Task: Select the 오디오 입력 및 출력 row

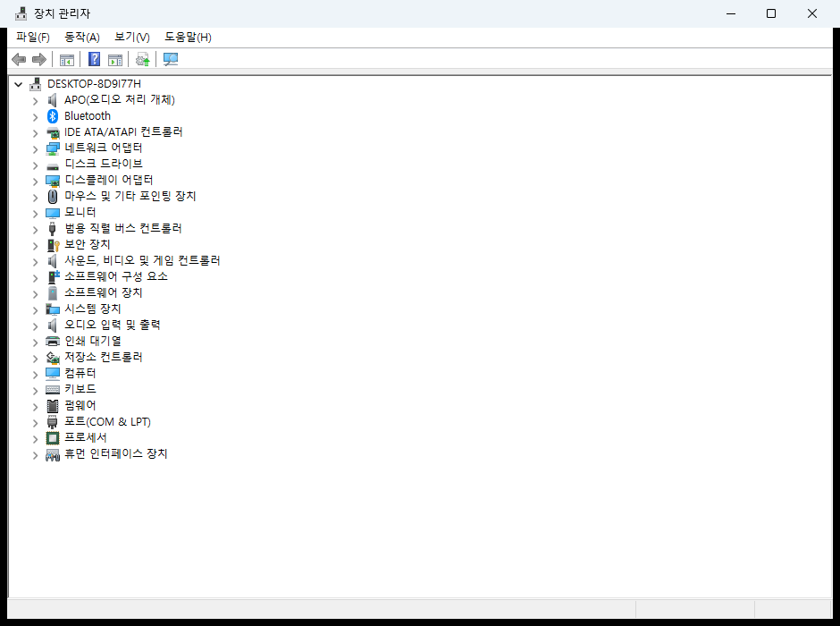Action: click(112, 325)
